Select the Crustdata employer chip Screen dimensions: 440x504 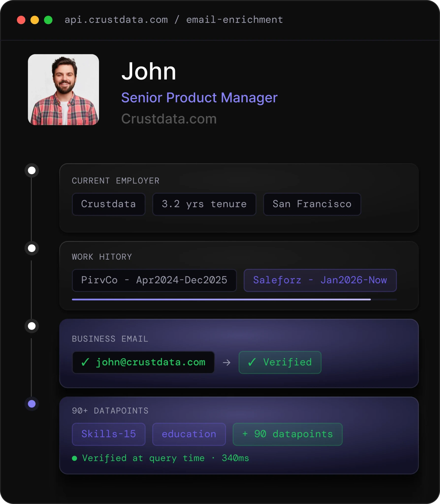[109, 204]
